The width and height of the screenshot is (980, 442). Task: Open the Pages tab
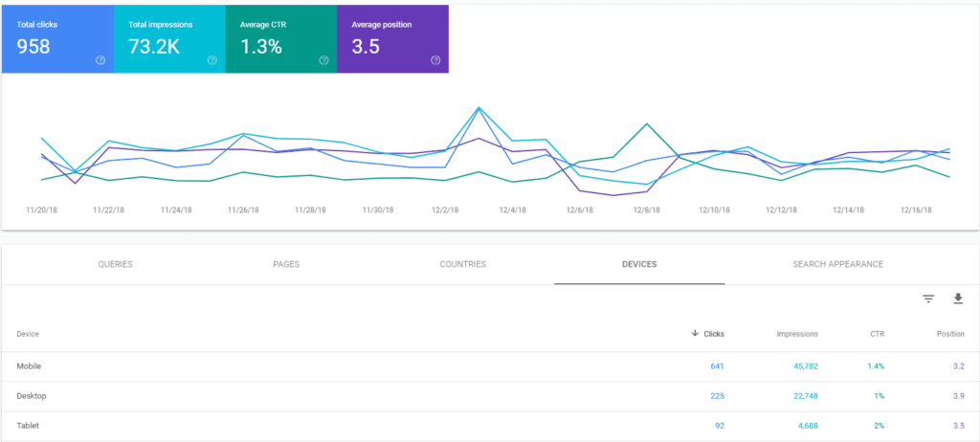click(286, 264)
